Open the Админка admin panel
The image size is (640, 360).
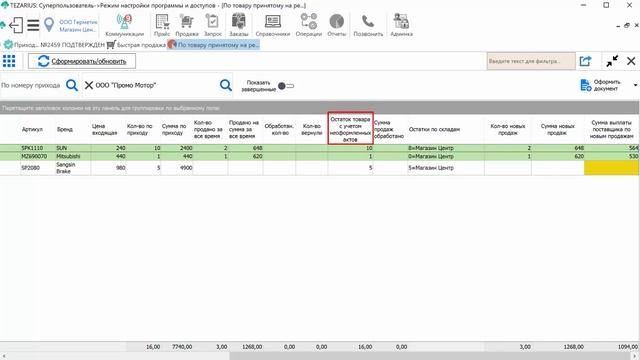401,25
